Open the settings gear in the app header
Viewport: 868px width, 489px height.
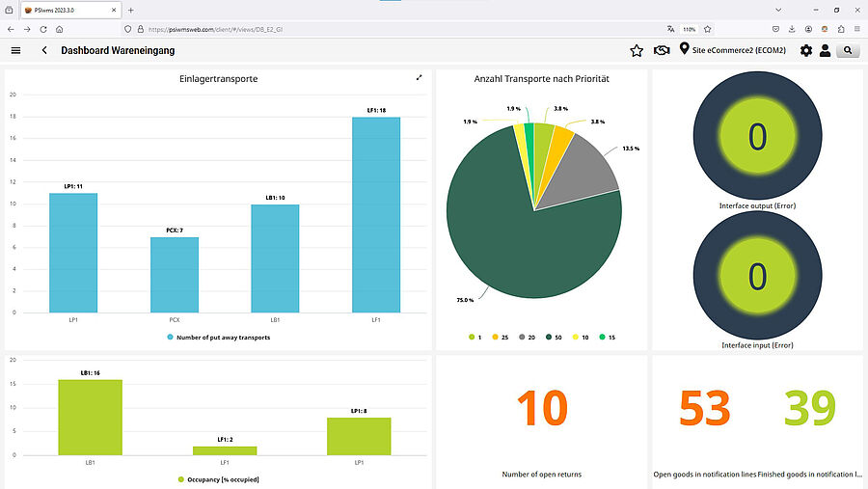[x=806, y=50]
